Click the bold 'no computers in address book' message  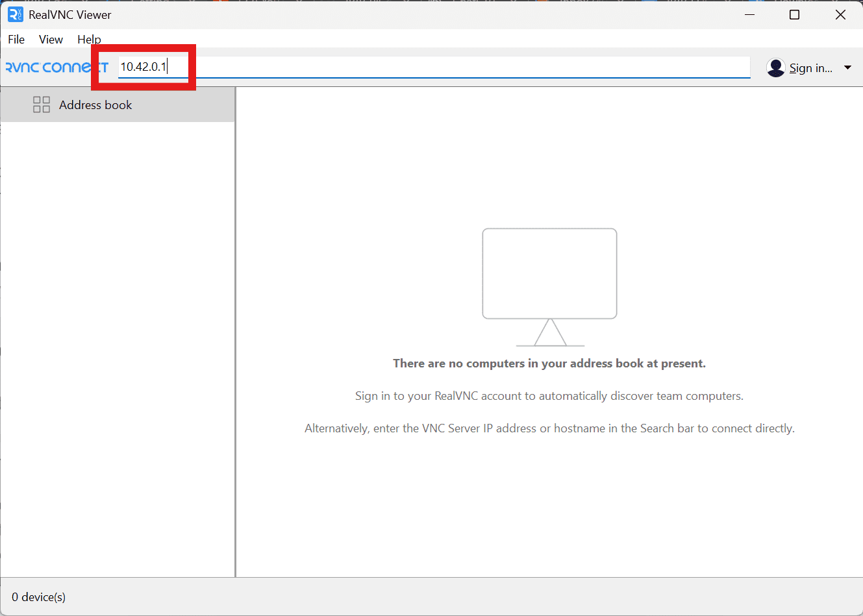click(x=549, y=363)
